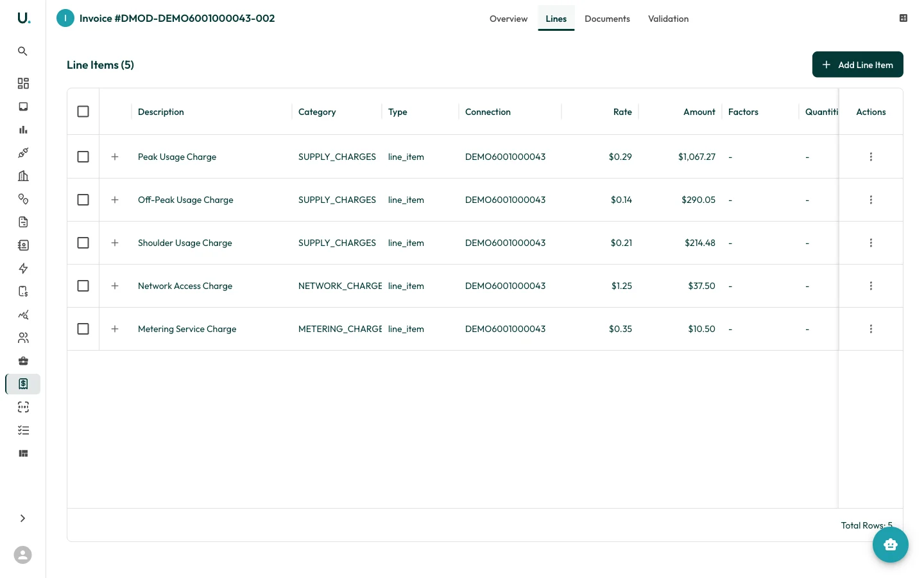Image resolution: width=924 pixels, height=578 pixels.
Task: Sort by the Description column header
Action: click(x=161, y=112)
